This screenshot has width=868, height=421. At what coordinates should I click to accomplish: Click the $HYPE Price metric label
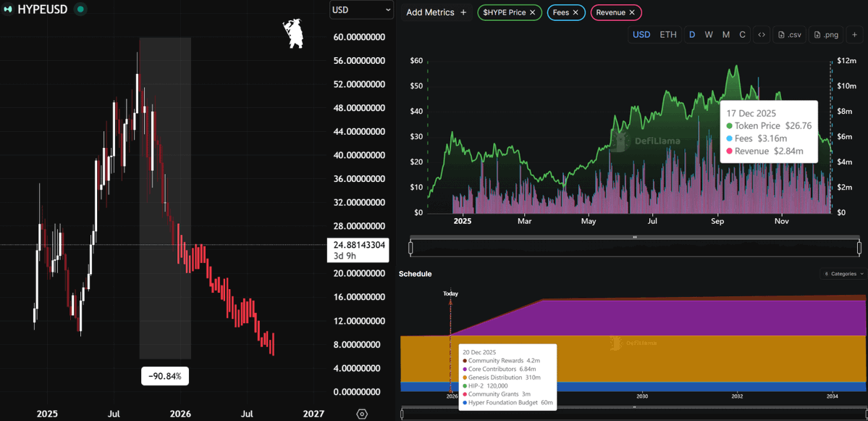(x=505, y=12)
